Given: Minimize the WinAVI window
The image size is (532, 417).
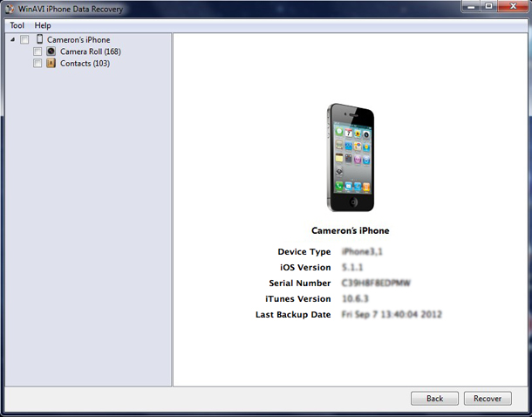Looking at the screenshot, I should pos(471,6).
